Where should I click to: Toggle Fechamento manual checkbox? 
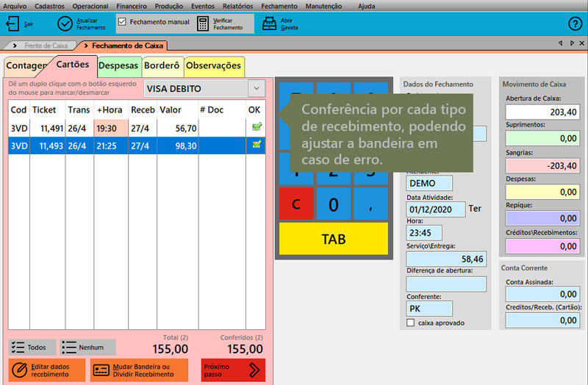coord(122,22)
